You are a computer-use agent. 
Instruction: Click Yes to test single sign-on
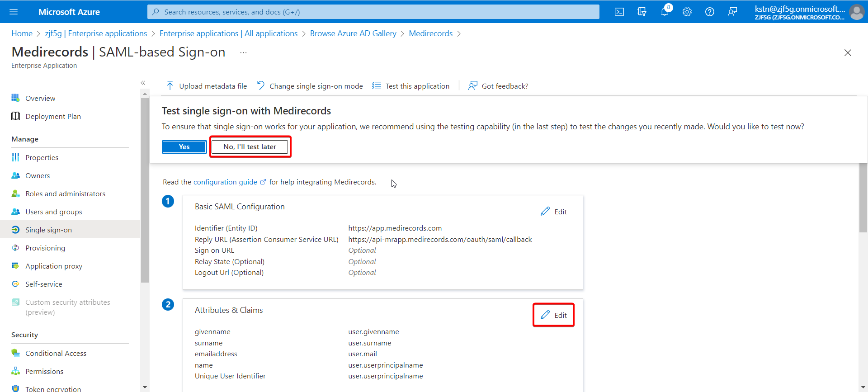click(184, 147)
